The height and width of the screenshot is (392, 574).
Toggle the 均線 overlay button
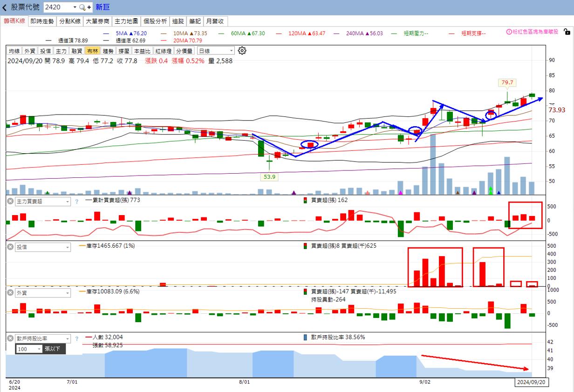point(14,51)
